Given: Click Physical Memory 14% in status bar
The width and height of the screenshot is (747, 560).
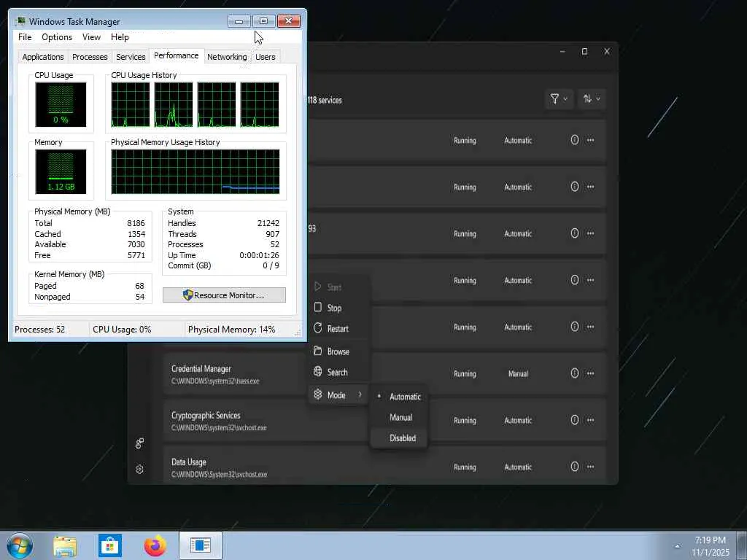Looking at the screenshot, I should coord(231,330).
